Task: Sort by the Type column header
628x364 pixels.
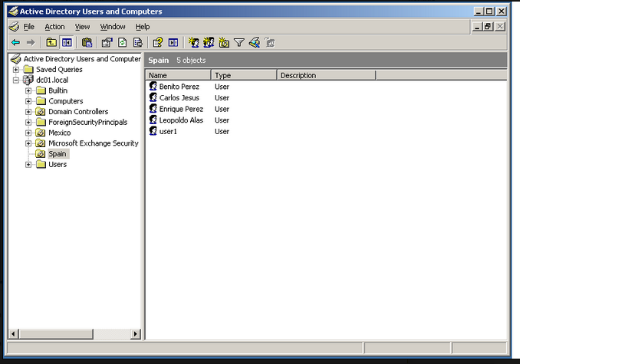Action: click(244, 75)
